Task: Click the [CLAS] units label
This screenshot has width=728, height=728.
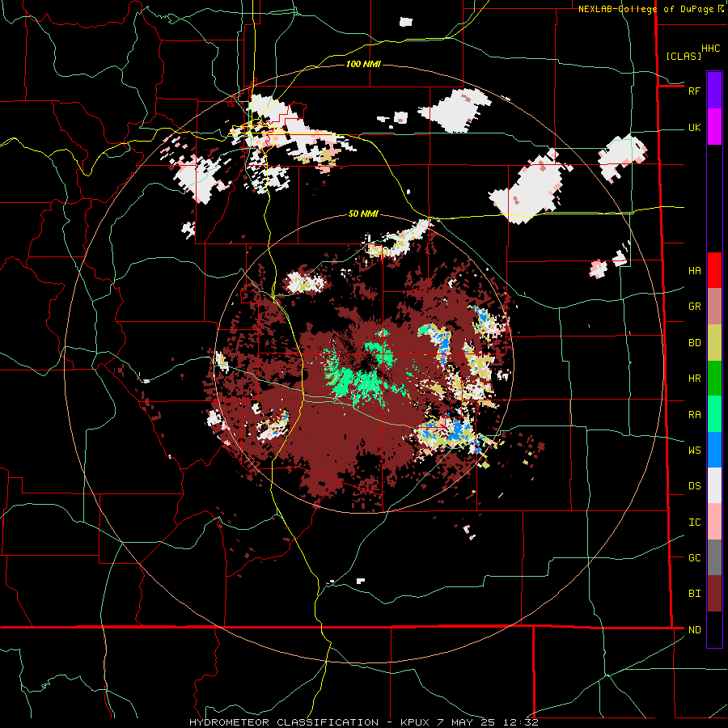Action: pyautogui.click(x=684, y=57)
